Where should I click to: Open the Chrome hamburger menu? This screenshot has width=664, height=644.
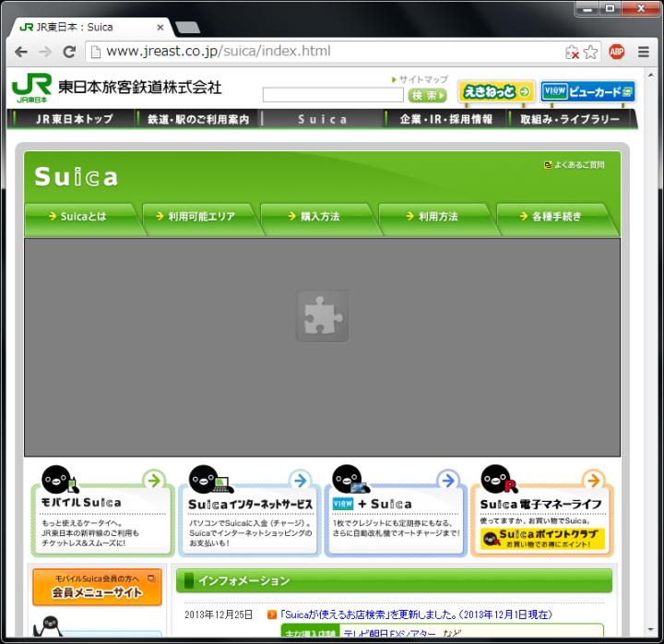643,53
